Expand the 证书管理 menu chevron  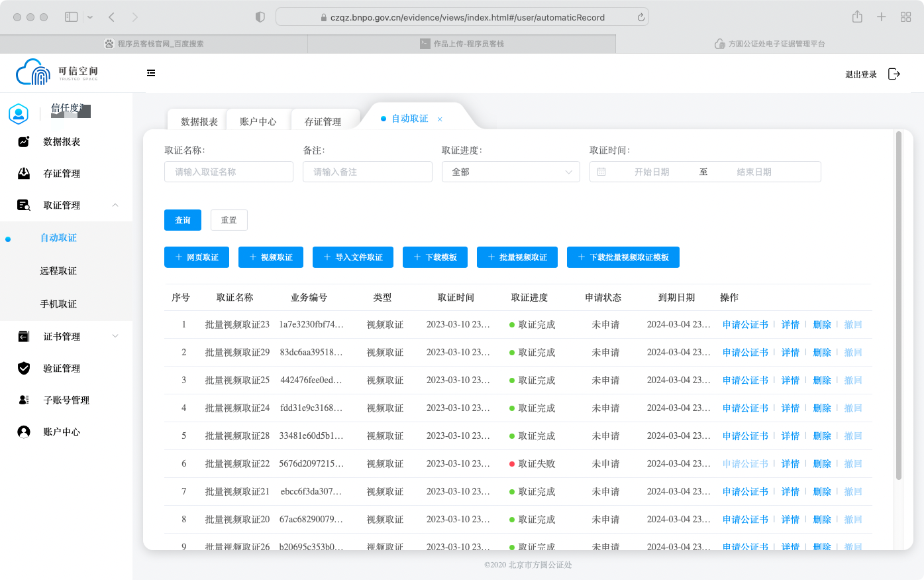tap(115, 336)
